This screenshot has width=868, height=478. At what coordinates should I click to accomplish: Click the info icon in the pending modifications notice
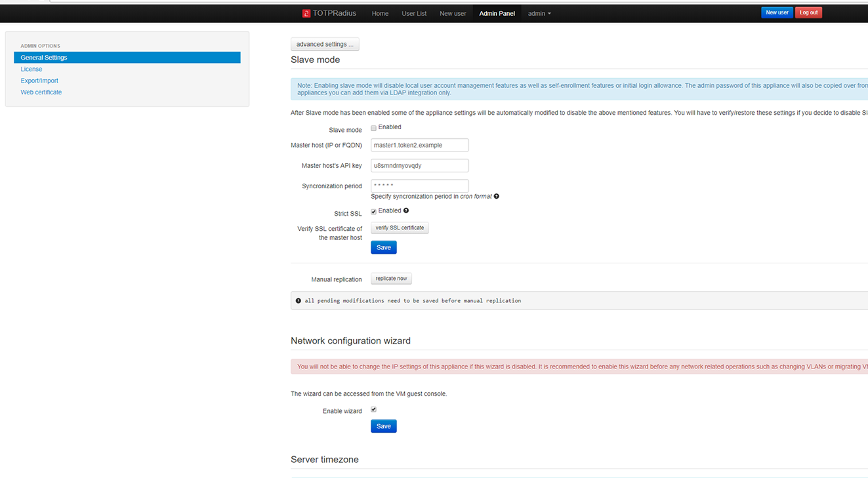pyautogui.click(x=299, y=300)
